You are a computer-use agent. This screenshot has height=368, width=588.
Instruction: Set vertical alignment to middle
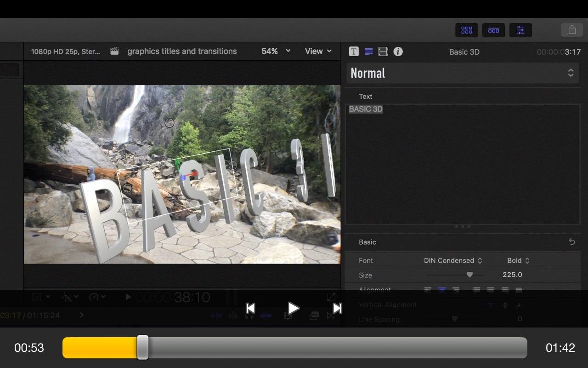(x=505, y=305)
